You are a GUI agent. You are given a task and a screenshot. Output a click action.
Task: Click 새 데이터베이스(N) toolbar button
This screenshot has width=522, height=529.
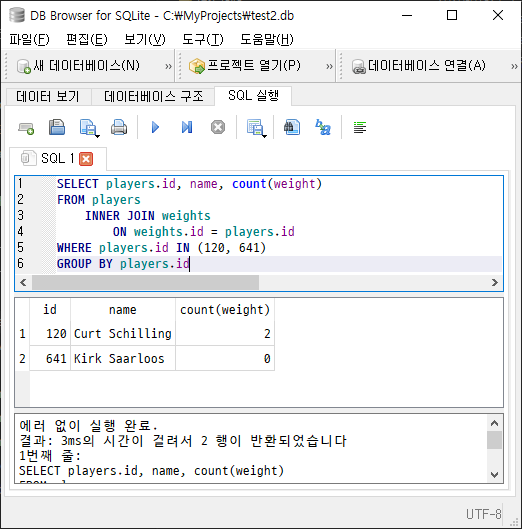78,65
